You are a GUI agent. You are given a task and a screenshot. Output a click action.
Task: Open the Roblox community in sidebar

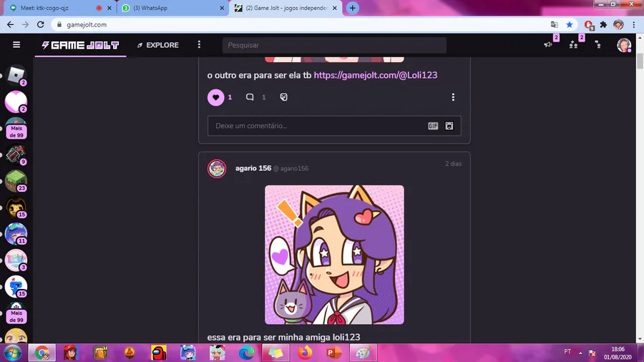point(16,75)
